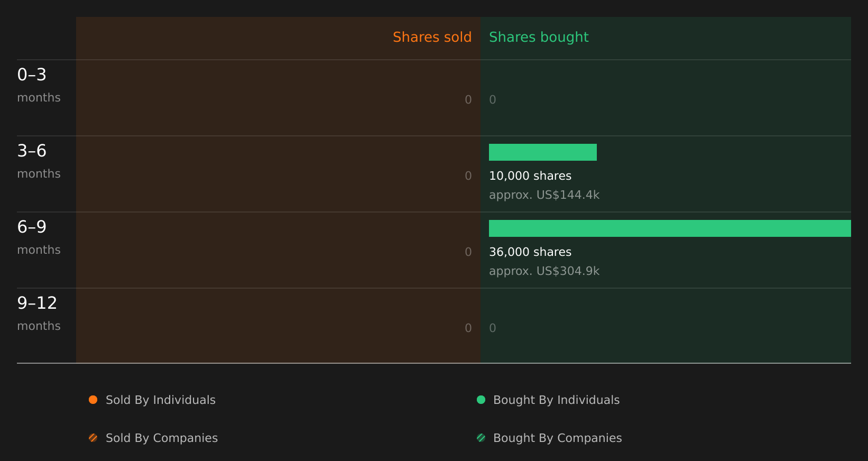Click the orange Sold By Individuals legend dot
This screenshot has height=461, width=868.
pos(93,400)
